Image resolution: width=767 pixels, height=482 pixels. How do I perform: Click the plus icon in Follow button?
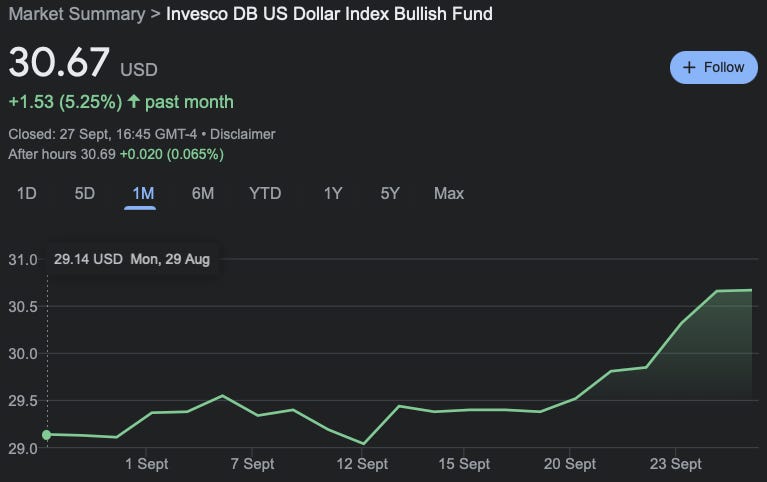click(x=689, y=68)
